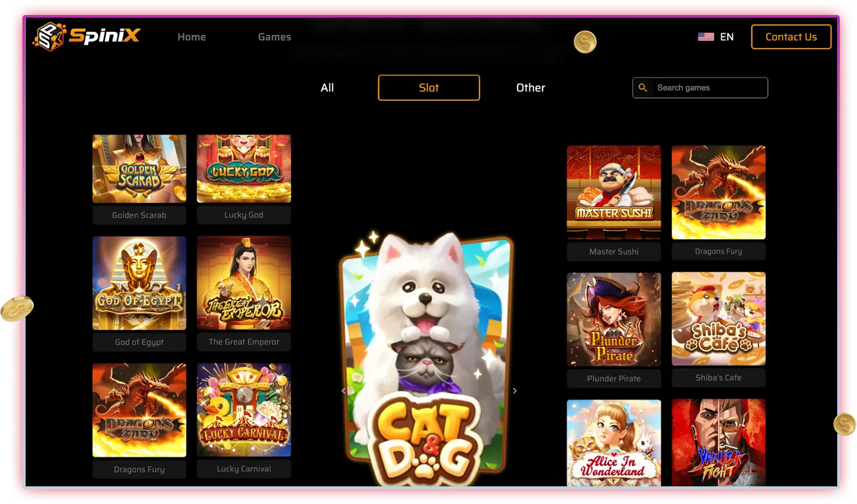Open the EN language selector
This screenshot has width=857, height=504.
(726, 37)
